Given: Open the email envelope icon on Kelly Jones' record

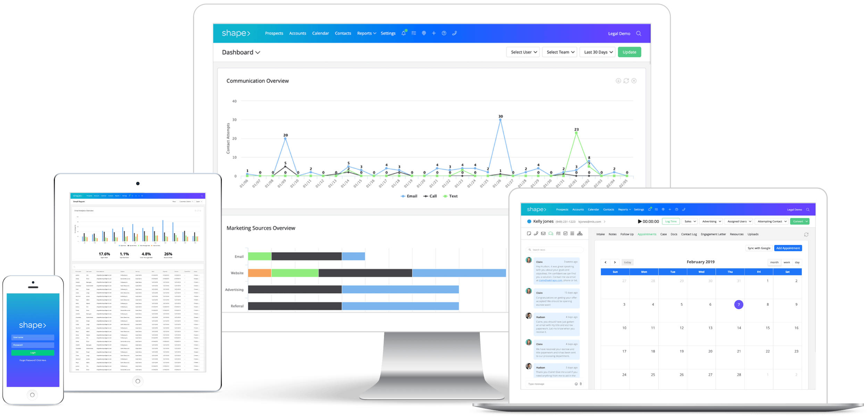Looking at the screenshot, I should tap(543, 234).
